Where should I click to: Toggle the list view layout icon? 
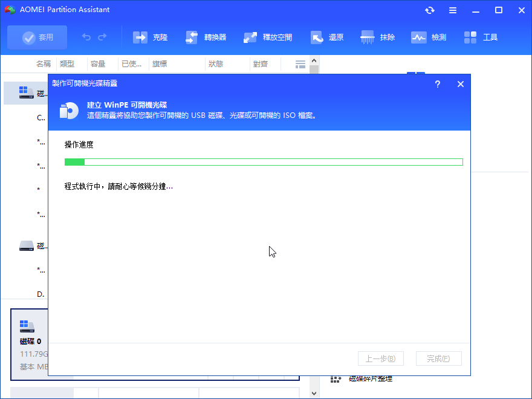[300, 64]
